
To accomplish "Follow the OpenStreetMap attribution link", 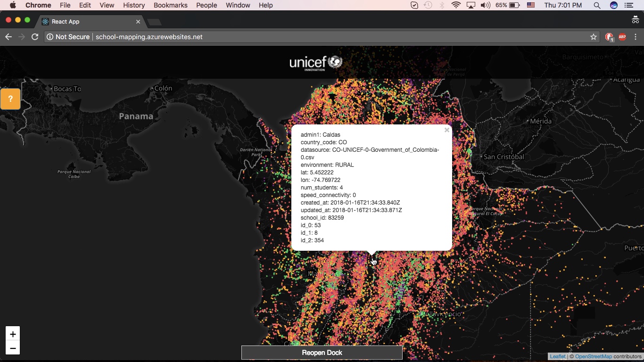I will [x=593, y=356].
